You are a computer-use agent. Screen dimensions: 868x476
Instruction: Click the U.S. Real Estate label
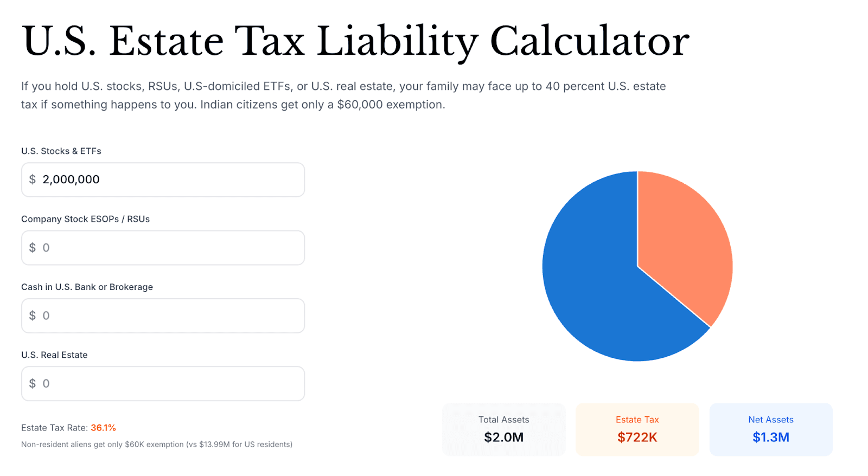tap(54, 355)
